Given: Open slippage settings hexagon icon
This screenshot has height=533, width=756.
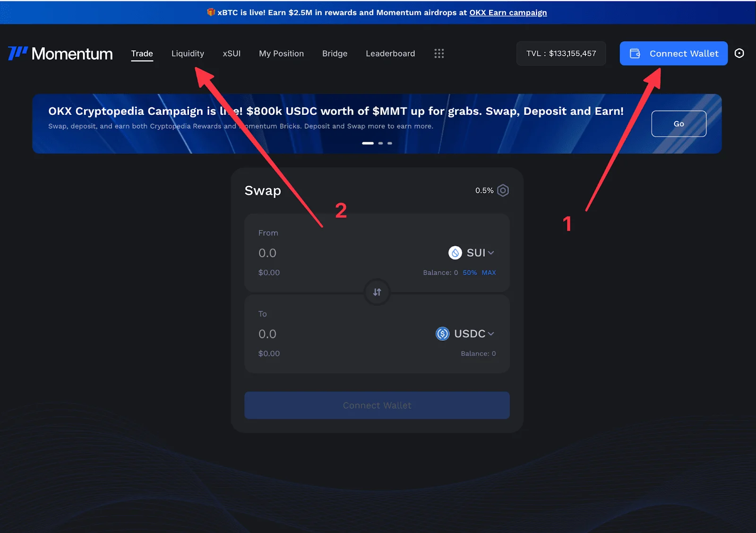Looking at the screenshot, I should pyautogui.click(x=503, y=190).
